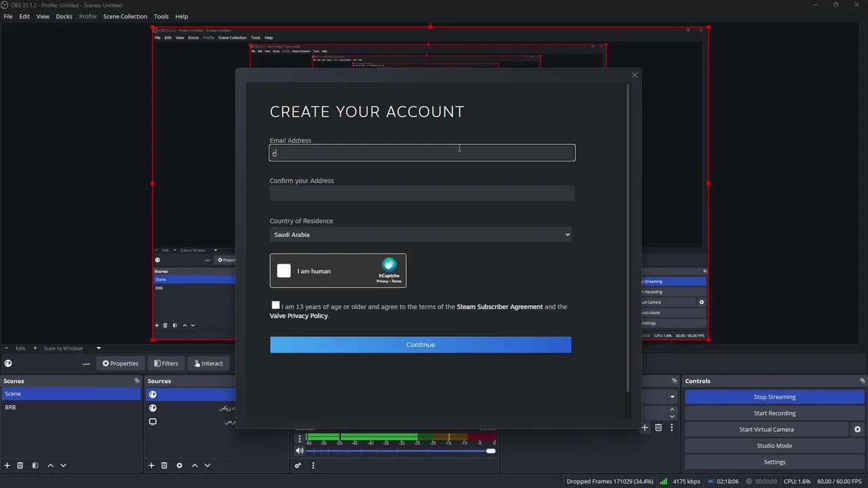Click the Interact button
This screenshot has height=488, width=868.
pyautogui.click(x=208, y=363)
